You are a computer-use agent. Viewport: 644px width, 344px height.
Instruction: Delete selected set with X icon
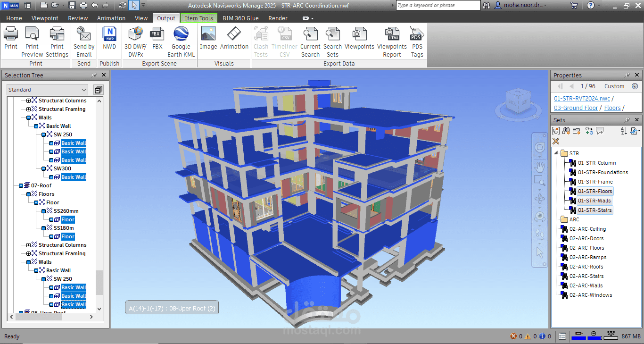pyautogui.click(x=556, y=141)
